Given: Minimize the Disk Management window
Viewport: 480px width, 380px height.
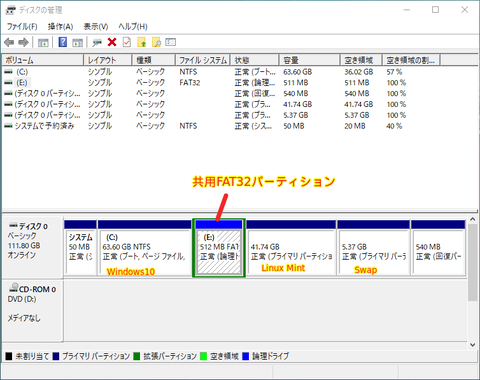Looking at the screenshot, I should [x=407, y=10].
